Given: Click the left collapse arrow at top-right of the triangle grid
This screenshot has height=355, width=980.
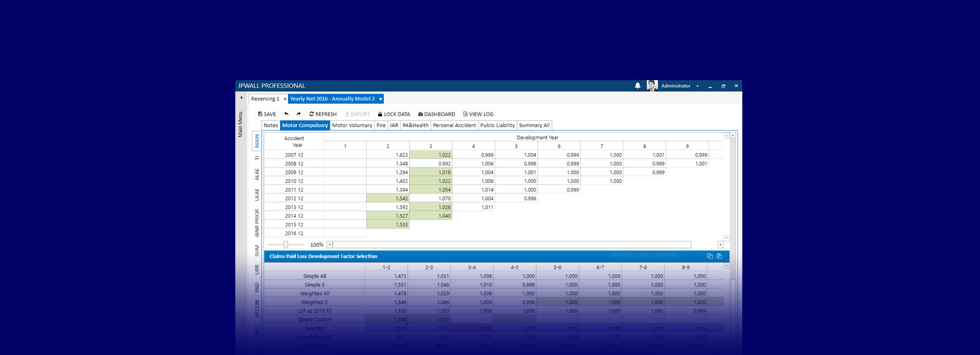Looking at the screenshot, I should pyautogui.click(x=726, y=135).
